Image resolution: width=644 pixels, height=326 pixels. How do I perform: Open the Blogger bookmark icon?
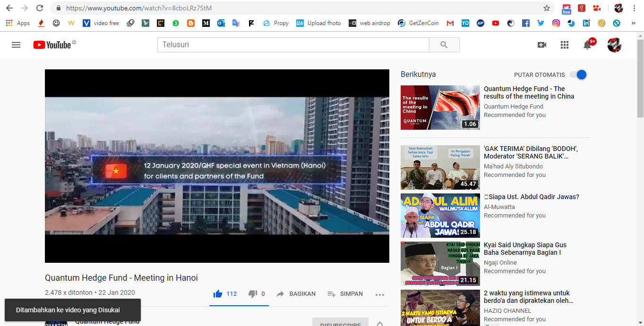coord(190,23)
